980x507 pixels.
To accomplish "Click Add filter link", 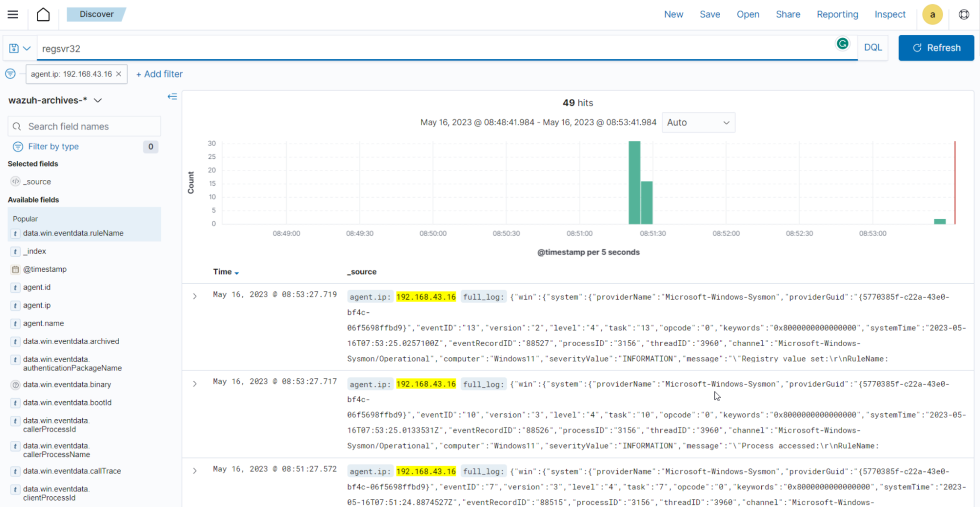I will (x=159, y=74).
